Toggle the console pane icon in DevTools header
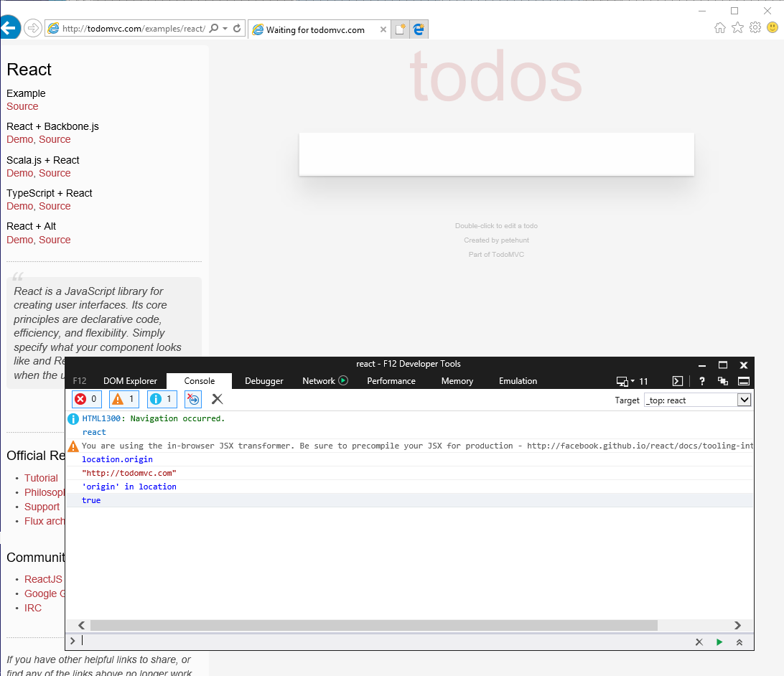 pos(678,381)
